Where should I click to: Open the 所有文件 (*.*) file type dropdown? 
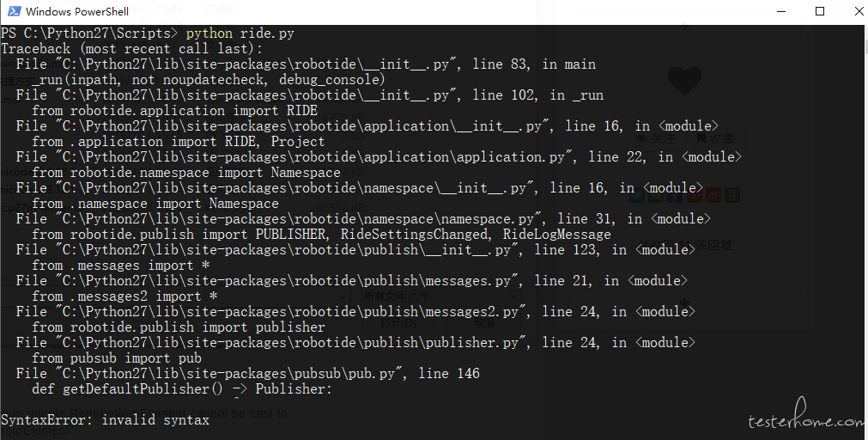[440, 296]
